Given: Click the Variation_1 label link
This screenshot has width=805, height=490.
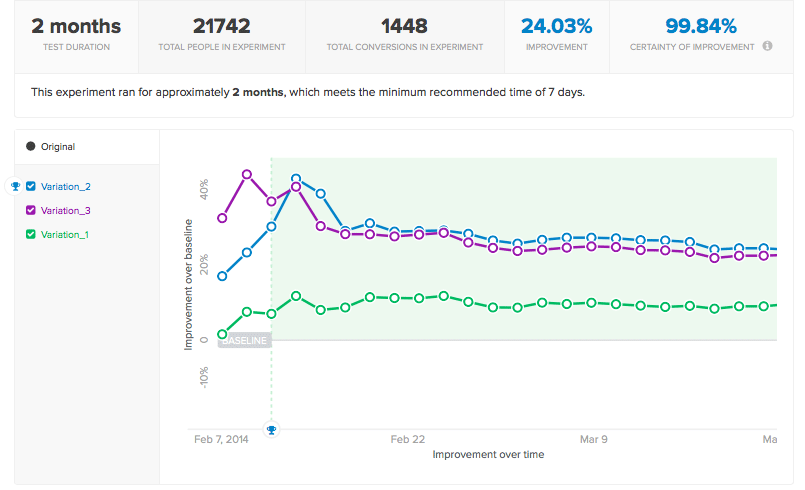Looking at the screenshot, I should click(65, 235).
